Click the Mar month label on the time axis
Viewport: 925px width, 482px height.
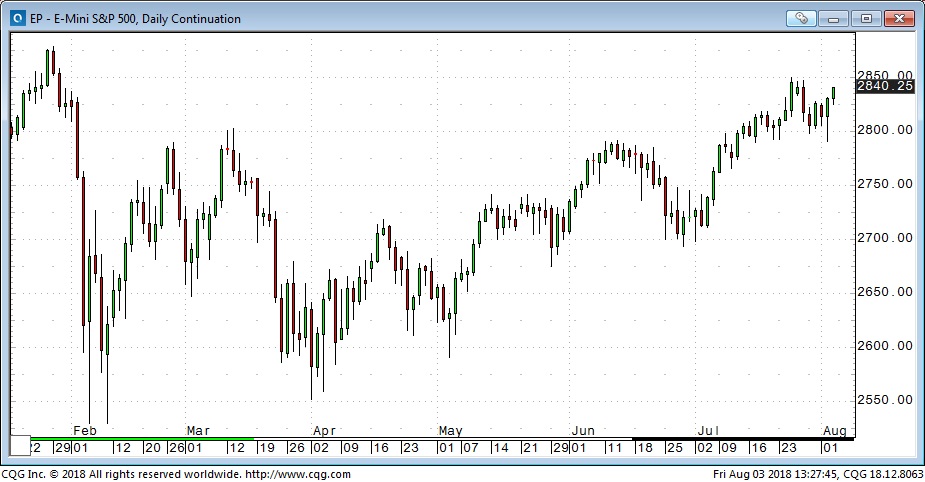[x=198, y=431]
